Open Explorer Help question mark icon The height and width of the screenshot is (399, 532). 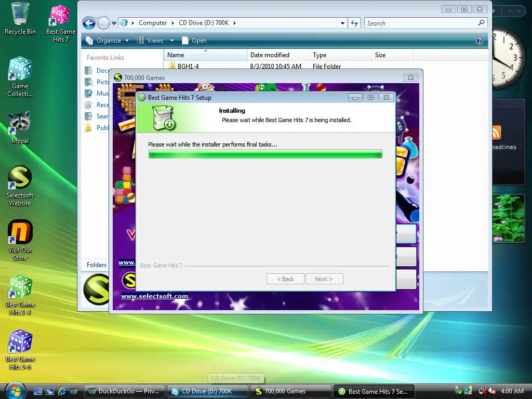point(480,41)
